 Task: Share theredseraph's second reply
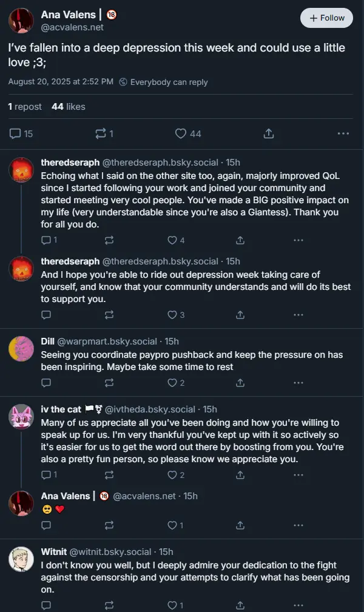point(240,315)
